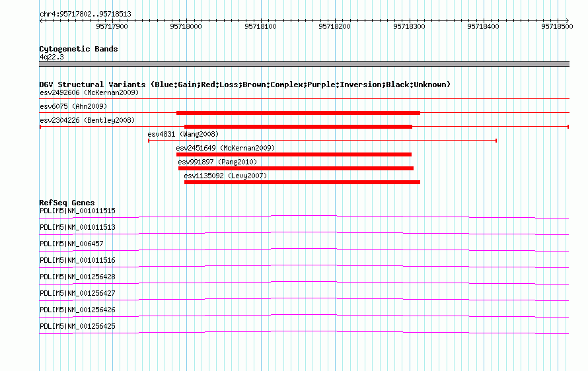The height and width of the screenshot is (371, 588).
Task: Select transcript PDLIM5|NM_006457
Action: [x=71, y=244]
